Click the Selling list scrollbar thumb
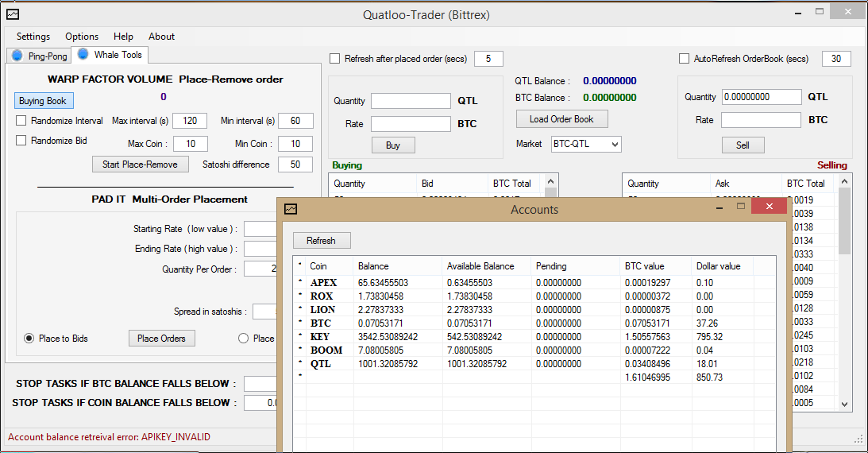The height and width of the screenshot is (453, 868). click(844, 220)
